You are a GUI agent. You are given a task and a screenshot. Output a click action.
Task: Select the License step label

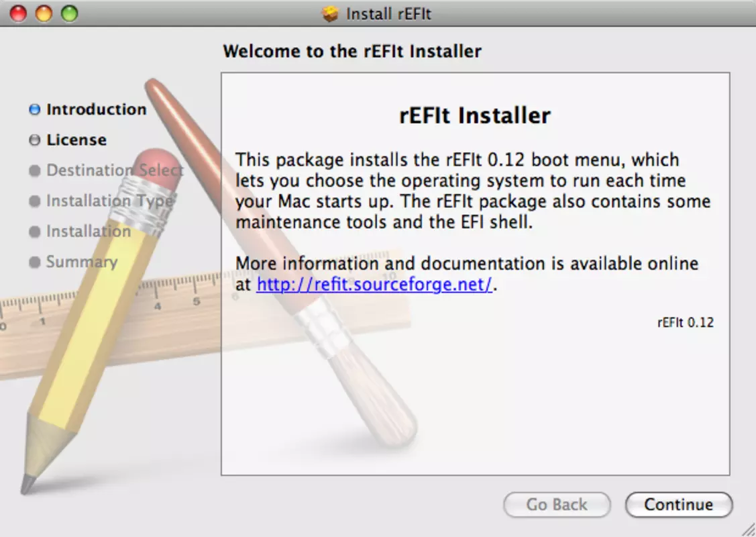pos(76,140)
